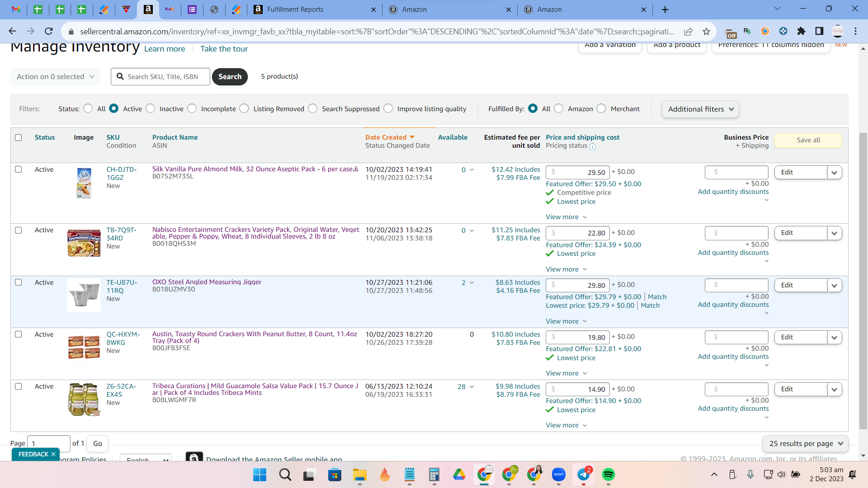Go back to the previous page
This screenshot has height=488, width=868.
(x=12, y=31)
